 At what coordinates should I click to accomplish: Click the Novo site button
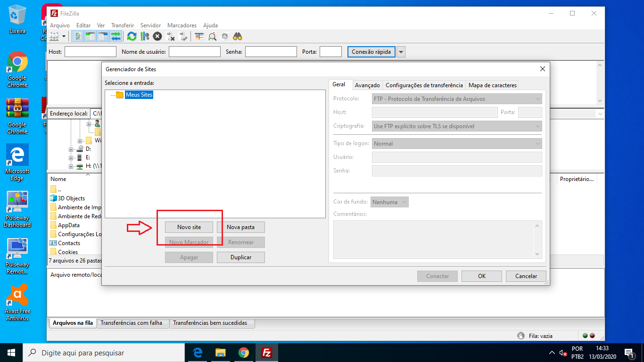[189, 227]
